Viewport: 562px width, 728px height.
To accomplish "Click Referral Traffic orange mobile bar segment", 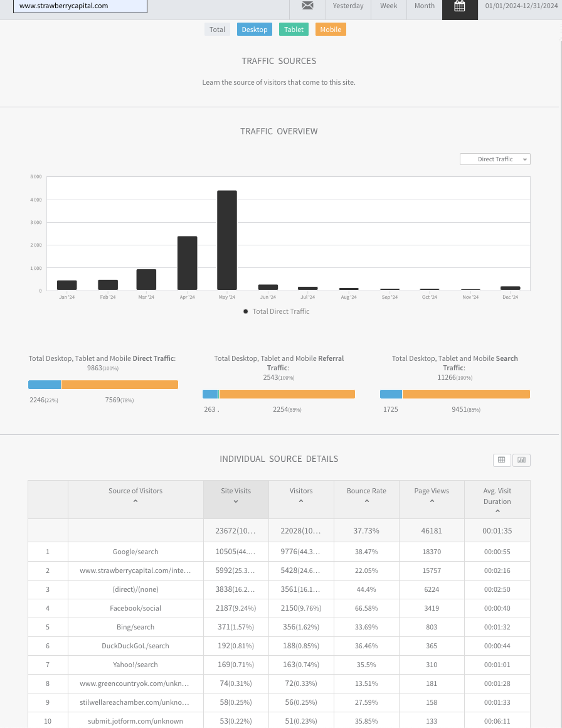I will click(x=287, y=394).
